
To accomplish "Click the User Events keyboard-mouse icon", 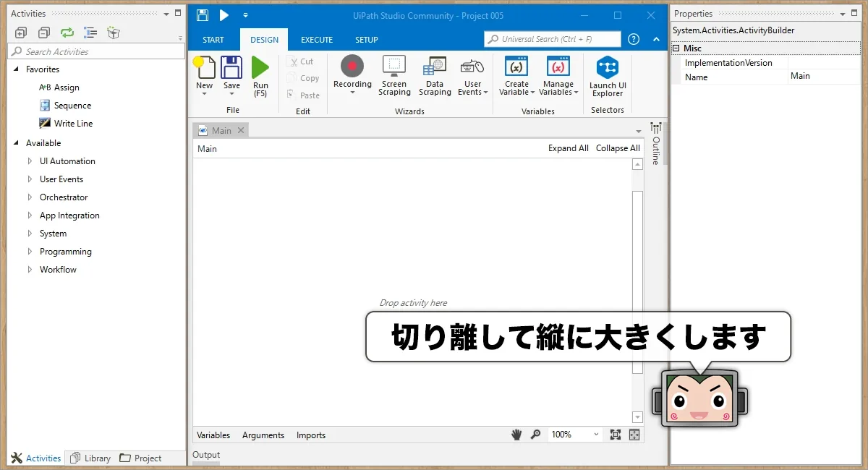I will 472,66.
